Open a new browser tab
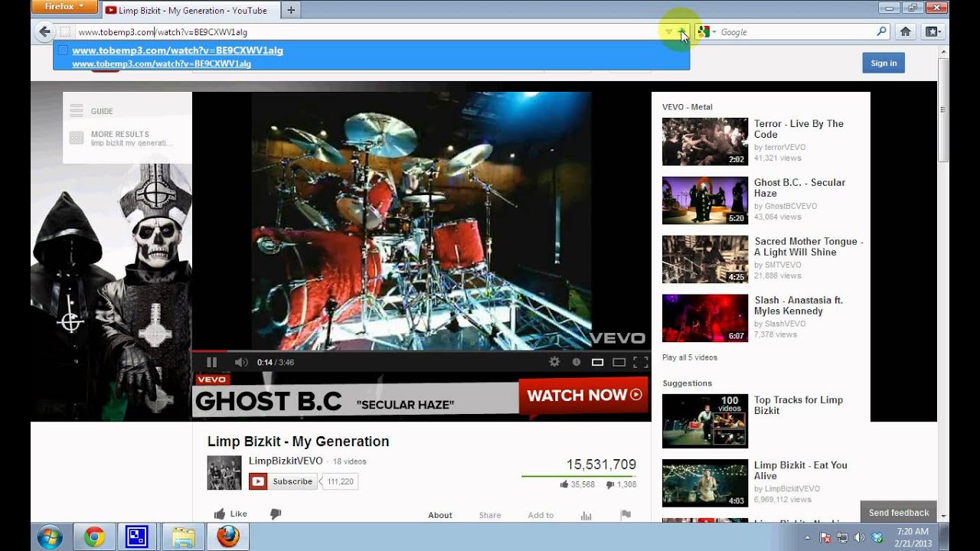This screenshot has width=980, height=551. (290, 10)
